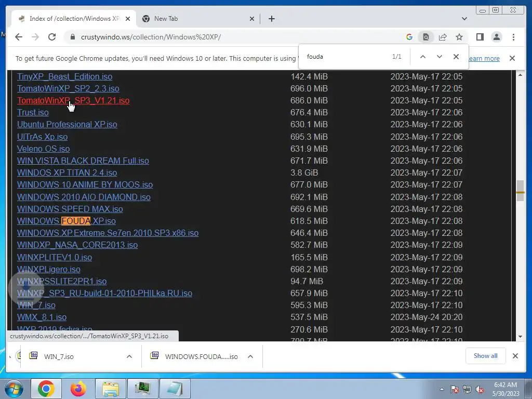Jump to next find result
The width and height of the screenshot is (532, 399).
440,57
